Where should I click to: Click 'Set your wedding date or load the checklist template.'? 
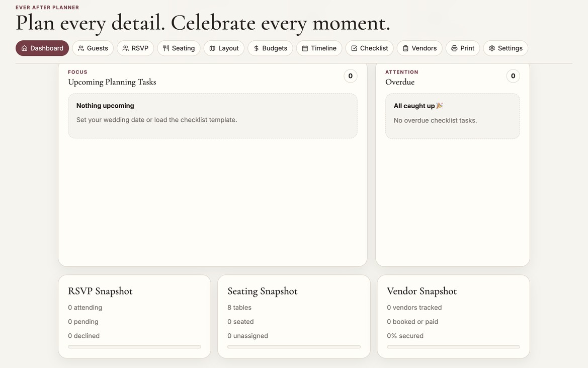[x=157, y=120]
